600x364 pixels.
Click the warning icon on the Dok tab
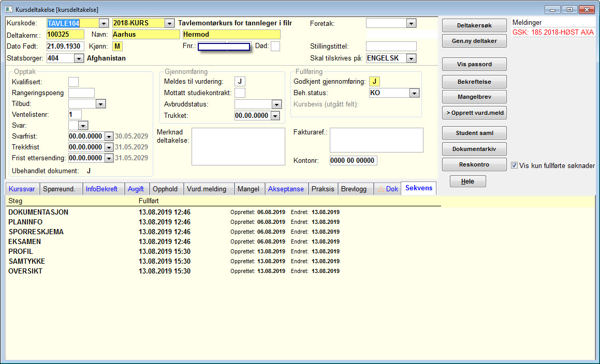pyautogui.click(x=381, y=189)
